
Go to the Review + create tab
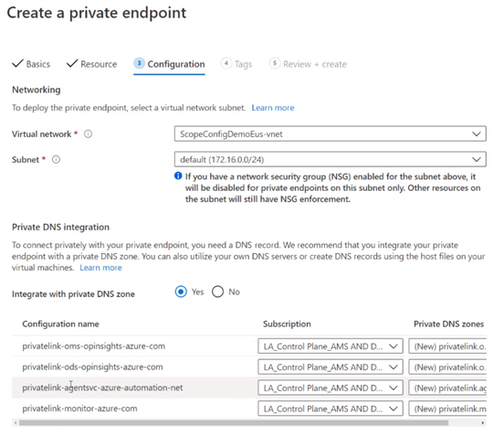(x=315, y=64)
